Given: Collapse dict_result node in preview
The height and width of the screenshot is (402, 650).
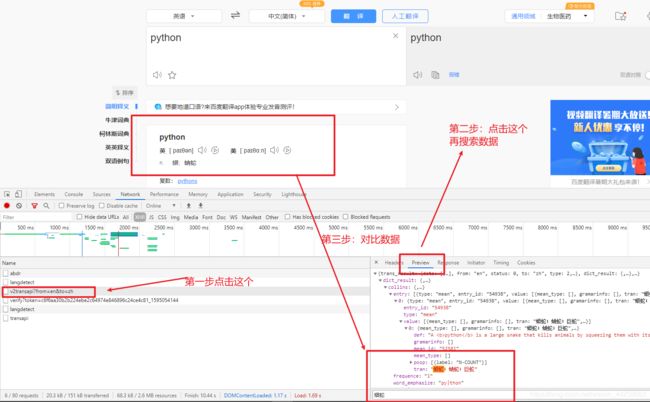Looking at the screenshot, I should click(380, 281).
